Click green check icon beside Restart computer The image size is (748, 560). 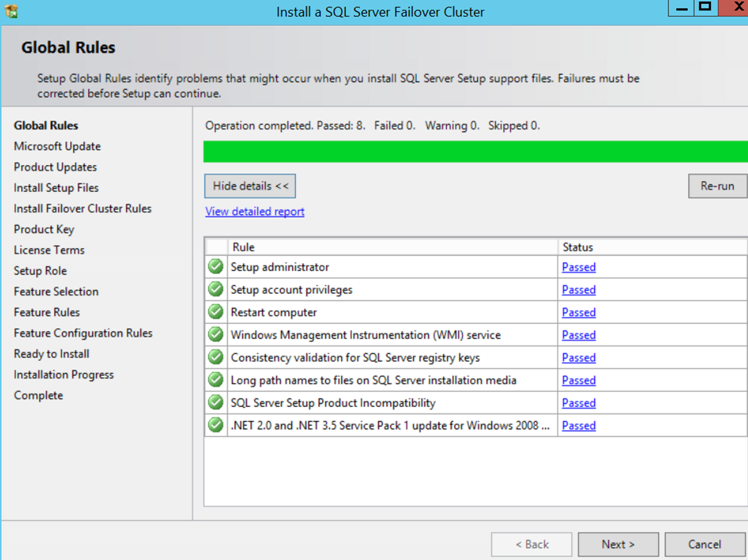click(x=216, y=312)
